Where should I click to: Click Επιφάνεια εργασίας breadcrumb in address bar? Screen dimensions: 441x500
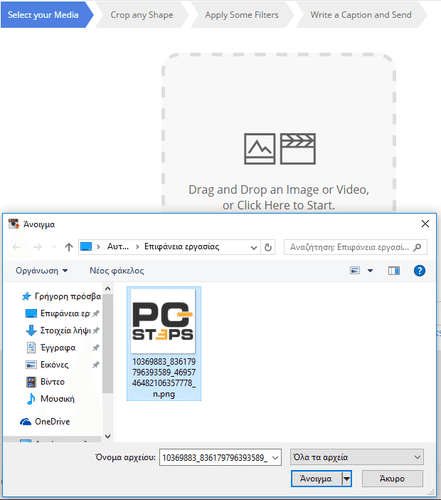pyautogui.click(x=182, y=247)
